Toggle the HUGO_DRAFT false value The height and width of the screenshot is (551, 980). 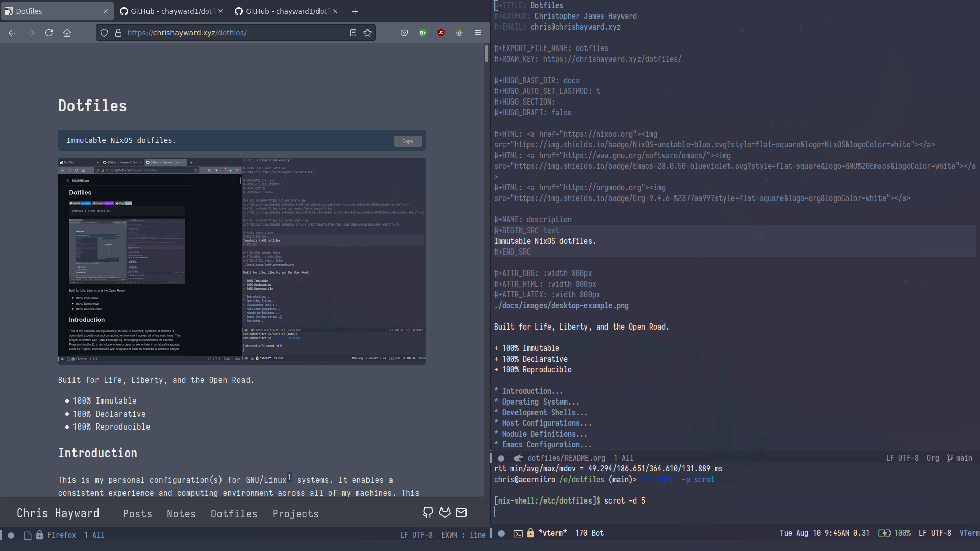click(561, 112)
